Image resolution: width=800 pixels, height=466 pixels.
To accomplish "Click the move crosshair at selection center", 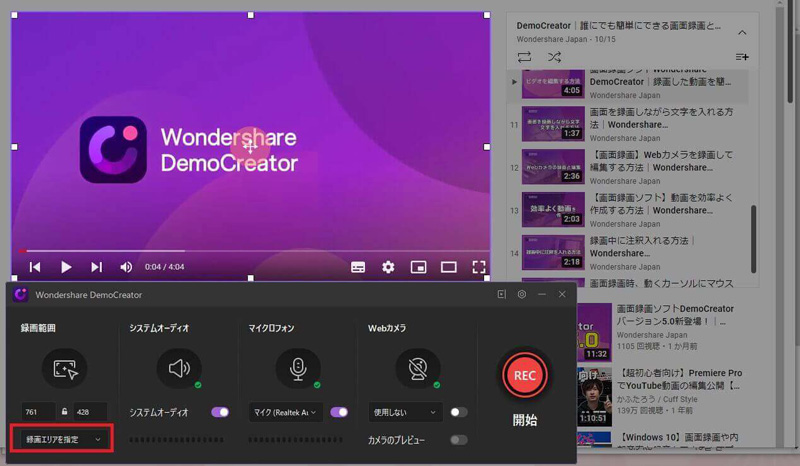I will tap(250, 147).
